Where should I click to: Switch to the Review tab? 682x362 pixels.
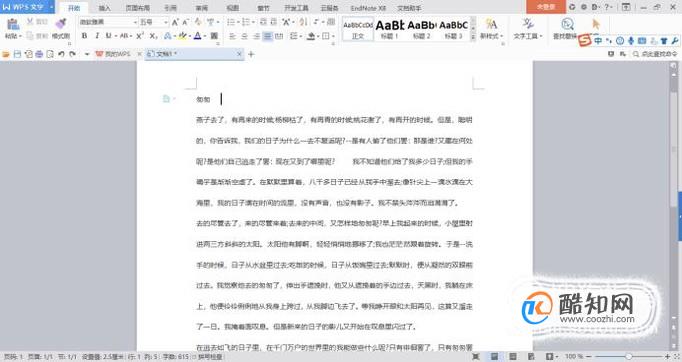(201, 8)
